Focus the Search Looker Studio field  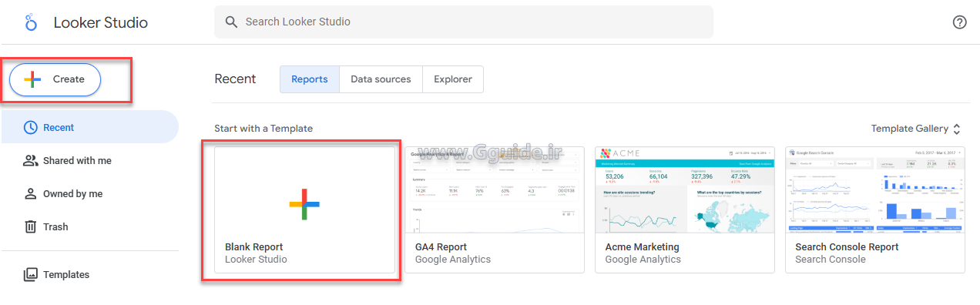coord(464,22)
